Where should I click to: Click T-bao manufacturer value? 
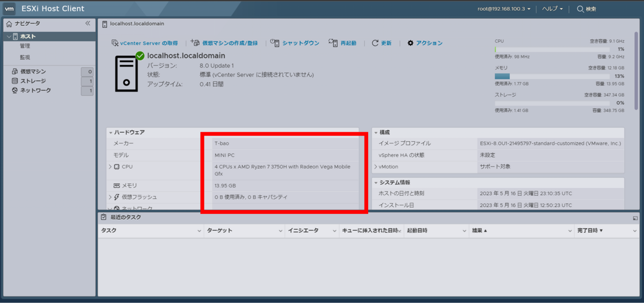point(222,143)
